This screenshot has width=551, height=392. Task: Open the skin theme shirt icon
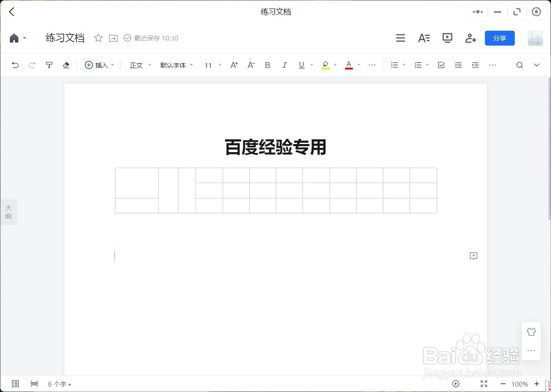click(x=531, y=331)
